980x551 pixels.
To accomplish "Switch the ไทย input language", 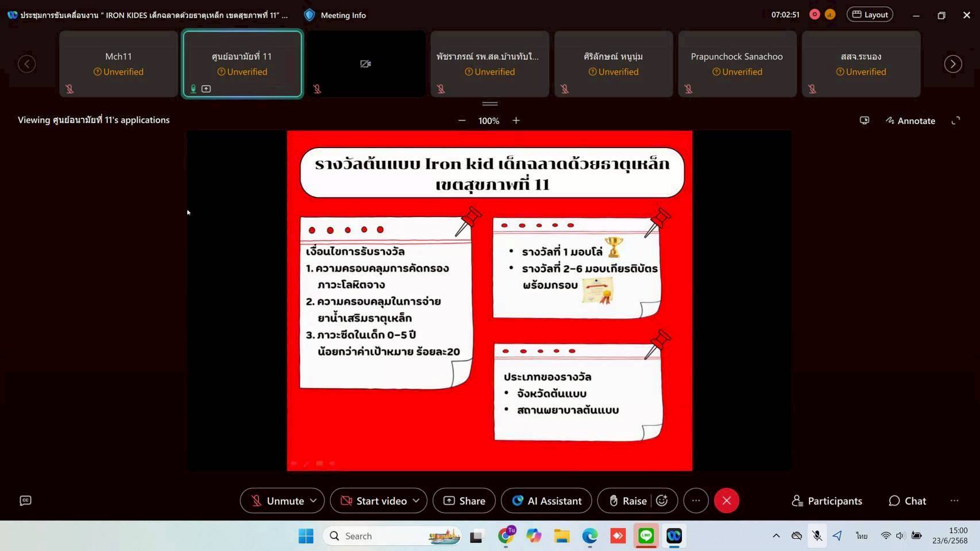I will point(862,536).
